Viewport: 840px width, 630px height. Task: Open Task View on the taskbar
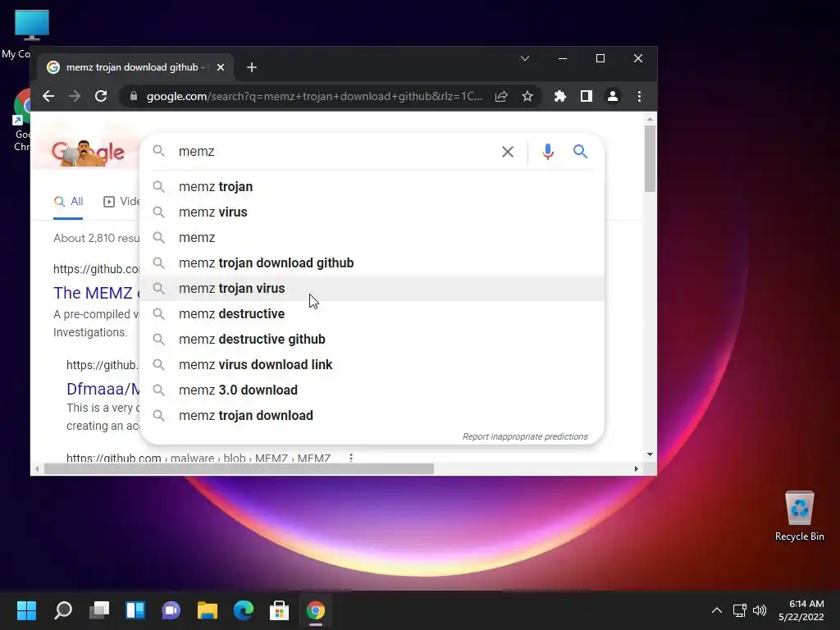99,610
